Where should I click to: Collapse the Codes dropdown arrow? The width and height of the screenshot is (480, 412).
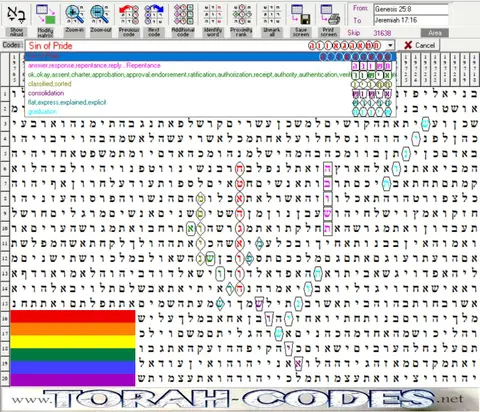pyautogui.click(x=390, y=45)
